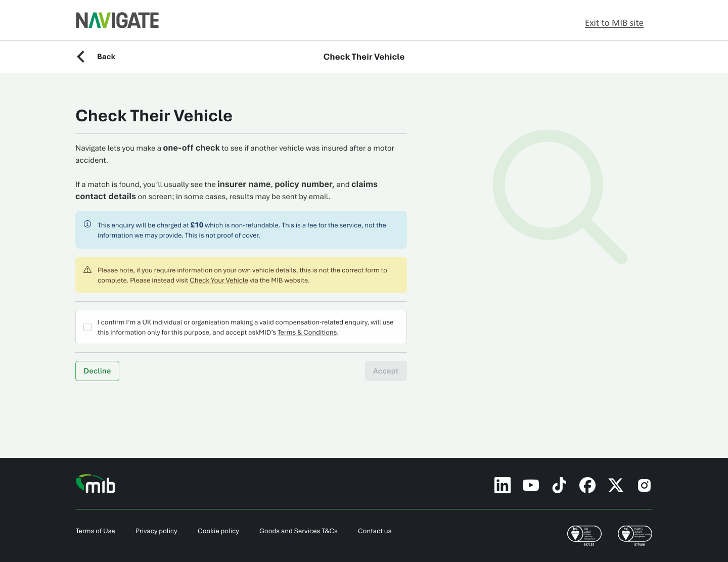
Task: Click the Navigate logo
Action: tap(117, 20)
